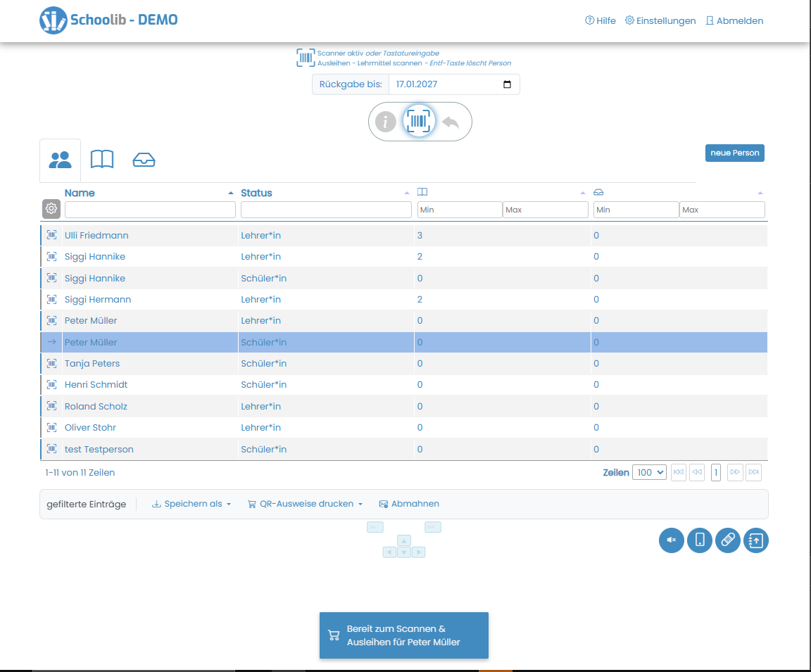Switch to the books tab
Image resolution: width=811 pixels, height=672 pixels.
click(x=102, y=159)
